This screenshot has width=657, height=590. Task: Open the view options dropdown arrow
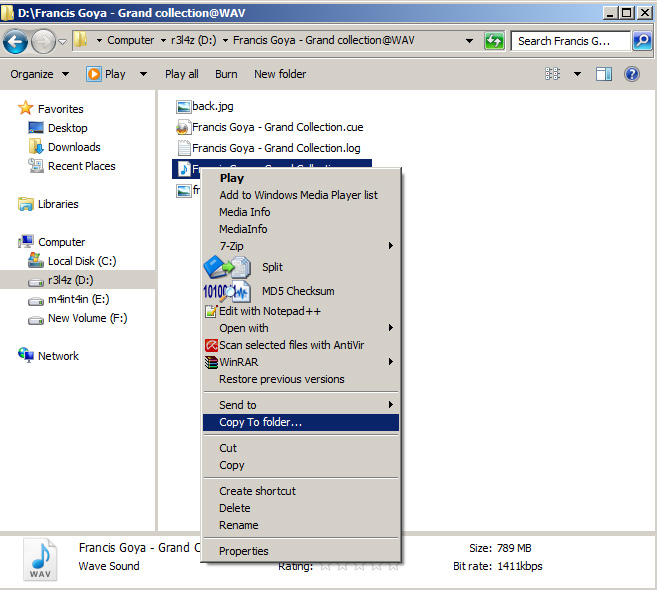tap(577, 74)
